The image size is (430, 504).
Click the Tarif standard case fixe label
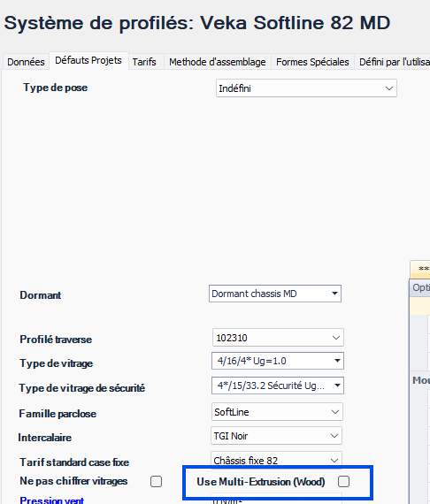click(x=74, y=462)
